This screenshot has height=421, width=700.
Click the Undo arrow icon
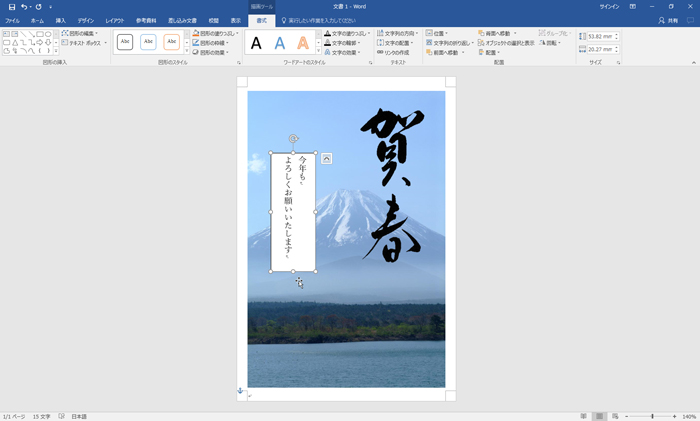[23, 6]
